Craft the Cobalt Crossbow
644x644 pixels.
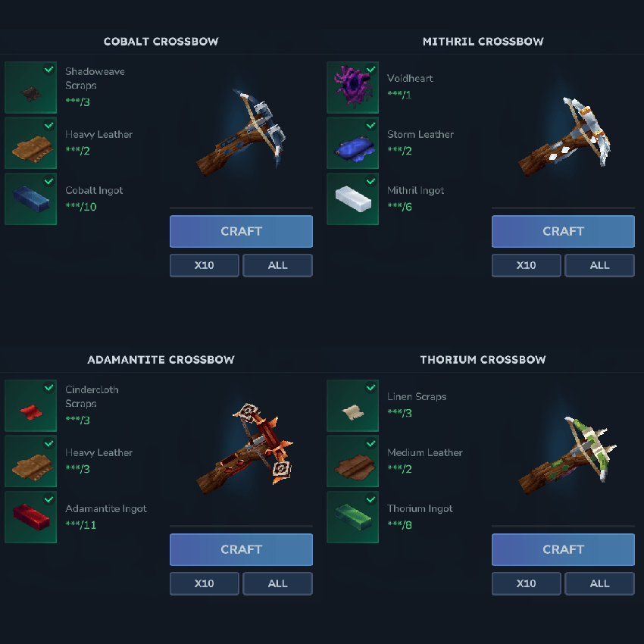tap(241, 231)
